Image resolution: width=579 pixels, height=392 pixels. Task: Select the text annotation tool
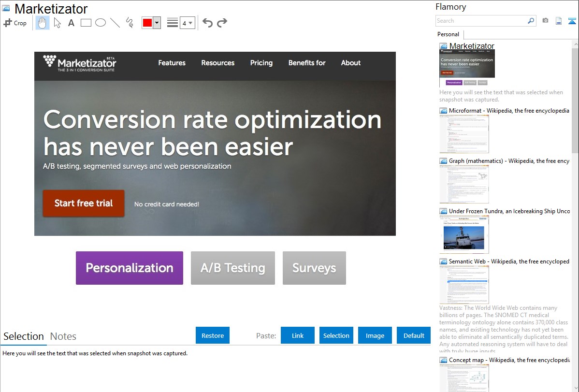tap(71, 23)
